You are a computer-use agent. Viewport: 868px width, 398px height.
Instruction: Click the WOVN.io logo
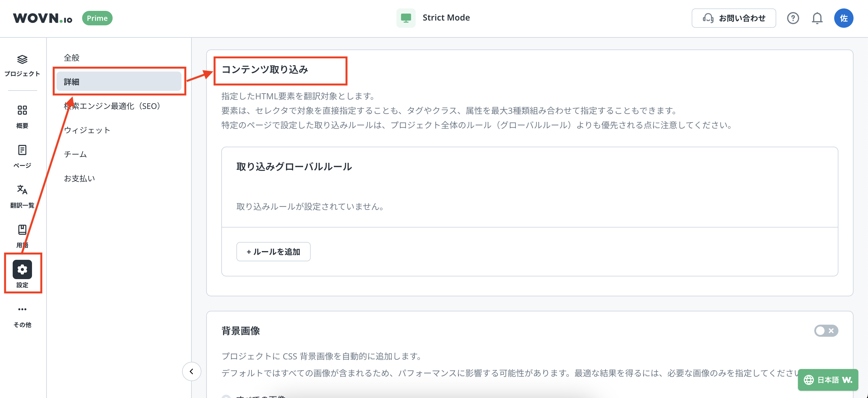click(43, 18)
